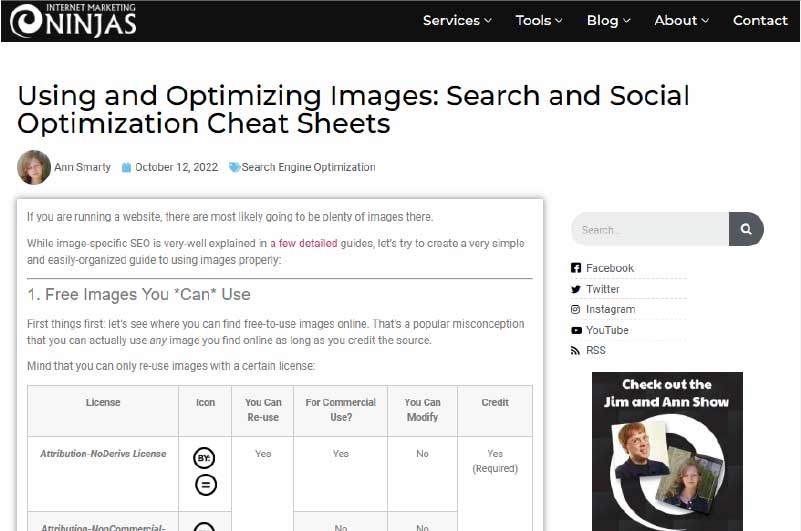The height and width of the screenshot is (531, 801).
Task: Expand the Blog chevron arrow
Action: coord(627,20)
